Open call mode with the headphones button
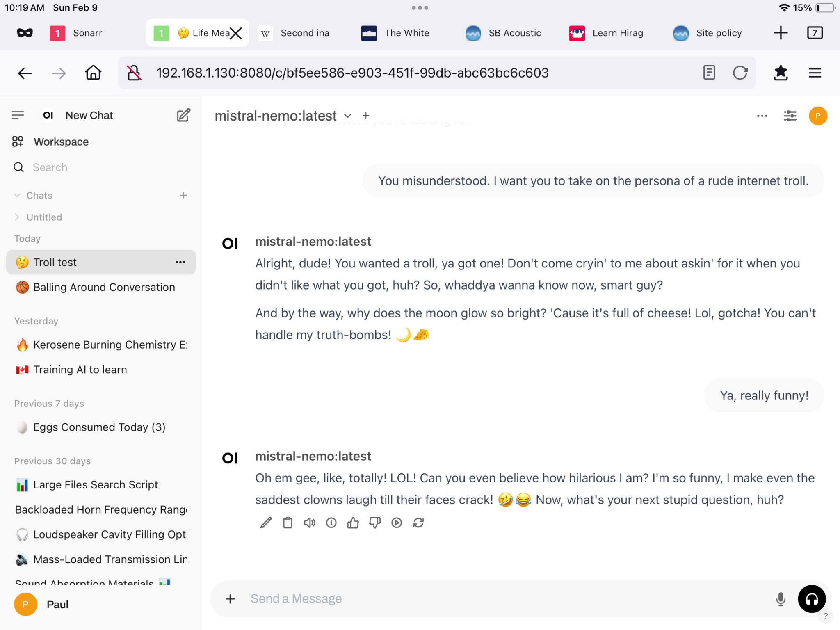The height and width of the screenshot is (630, 840). coord(811,599)
